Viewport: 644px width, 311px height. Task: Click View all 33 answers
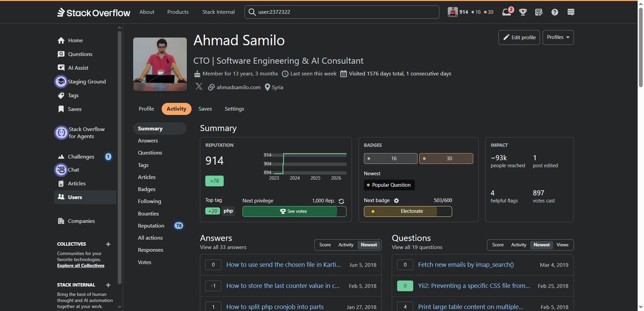tap(223, 247)
